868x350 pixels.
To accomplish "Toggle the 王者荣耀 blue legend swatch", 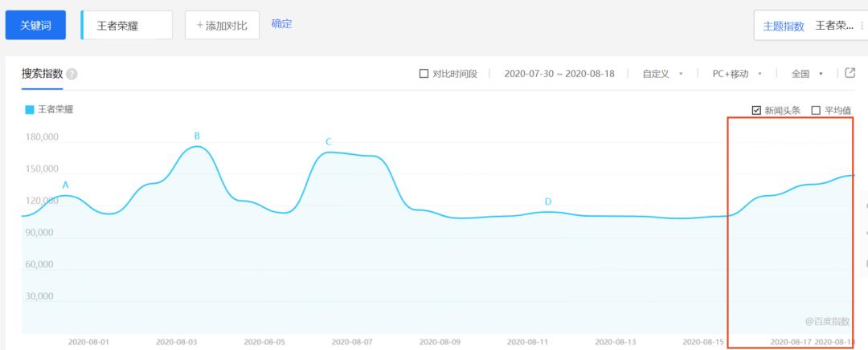I will 30,109.
